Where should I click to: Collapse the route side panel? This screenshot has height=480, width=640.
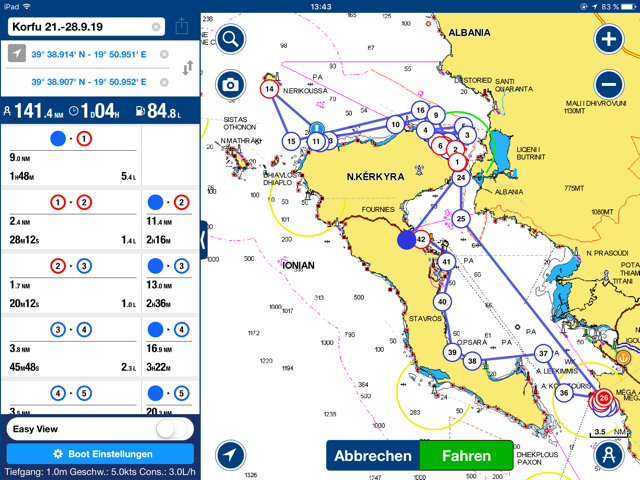(204, 240)
